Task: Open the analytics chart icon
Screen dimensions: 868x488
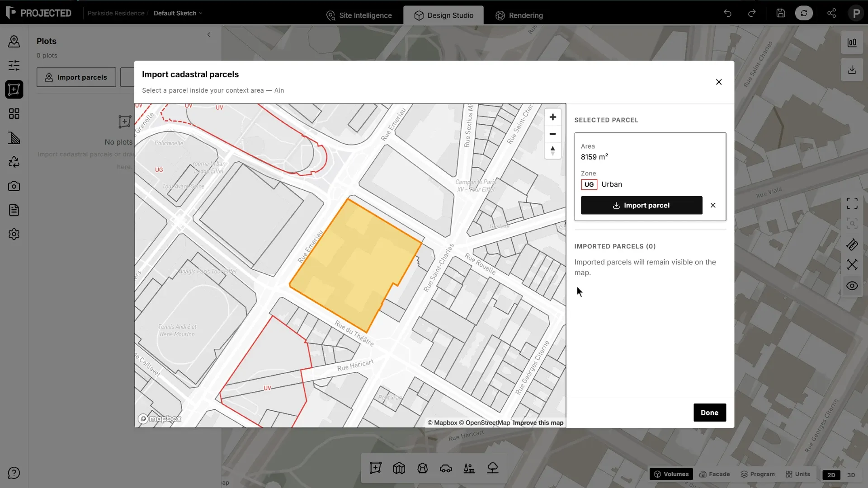Action: point(852,42)
